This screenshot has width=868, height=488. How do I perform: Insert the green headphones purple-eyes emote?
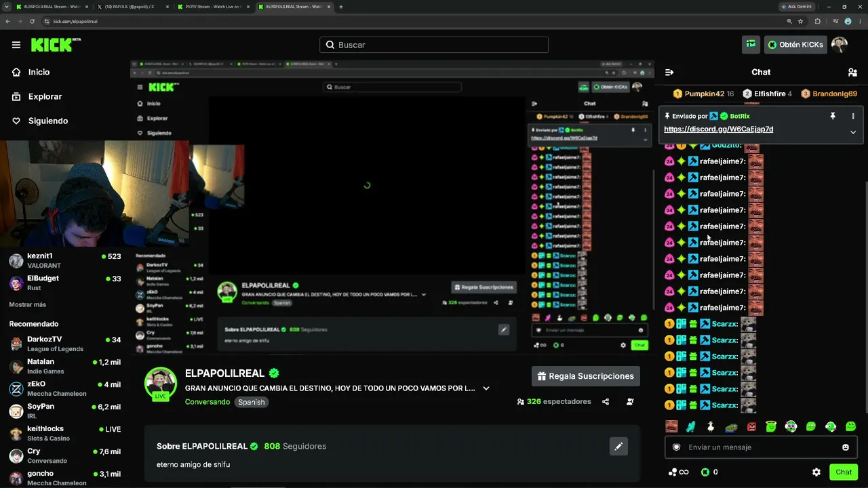click(x=791, y=426)
